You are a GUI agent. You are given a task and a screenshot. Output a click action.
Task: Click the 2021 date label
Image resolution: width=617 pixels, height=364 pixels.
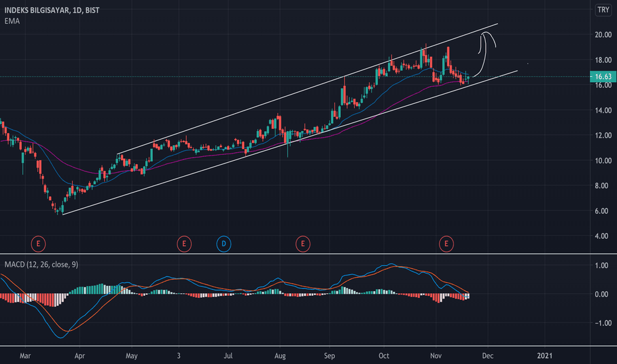(x=545, y=356)
